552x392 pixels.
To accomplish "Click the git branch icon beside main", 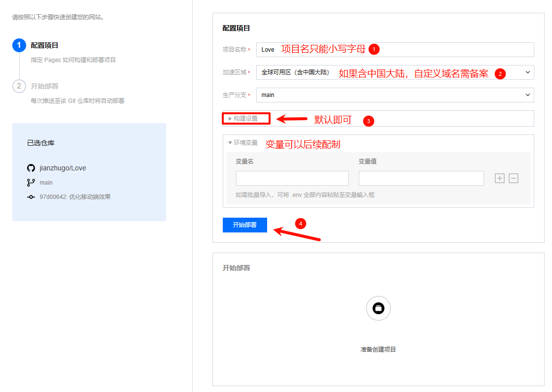I will (x=31, y=183).
